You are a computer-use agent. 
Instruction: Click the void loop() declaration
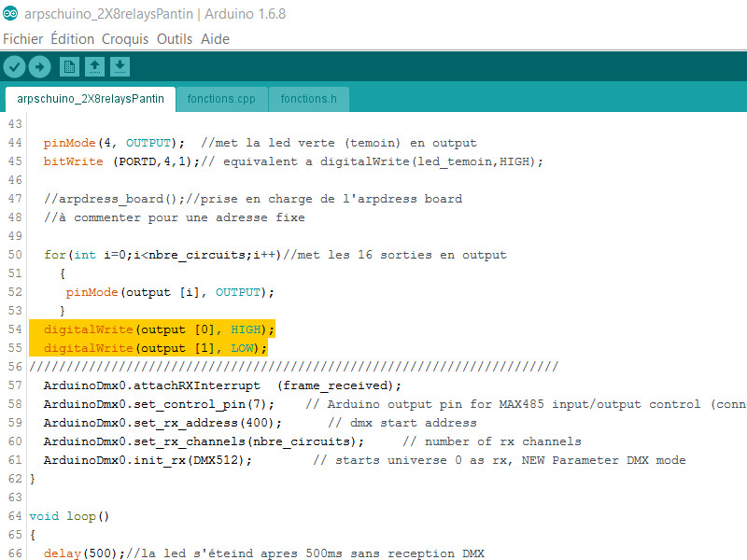[x=69, y=516]
